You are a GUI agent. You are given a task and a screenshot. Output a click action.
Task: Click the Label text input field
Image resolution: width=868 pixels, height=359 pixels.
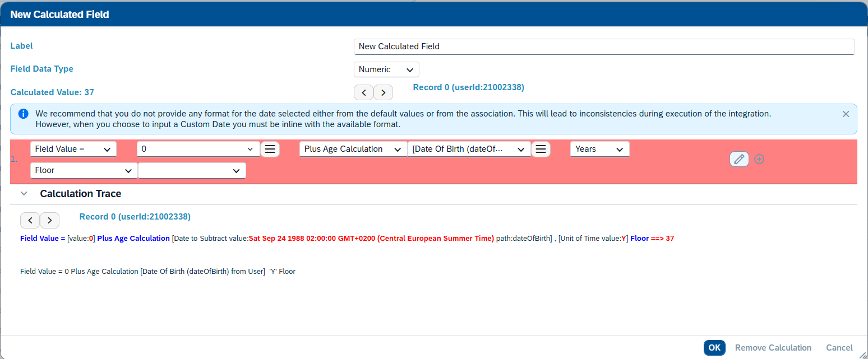coord(603,46)
